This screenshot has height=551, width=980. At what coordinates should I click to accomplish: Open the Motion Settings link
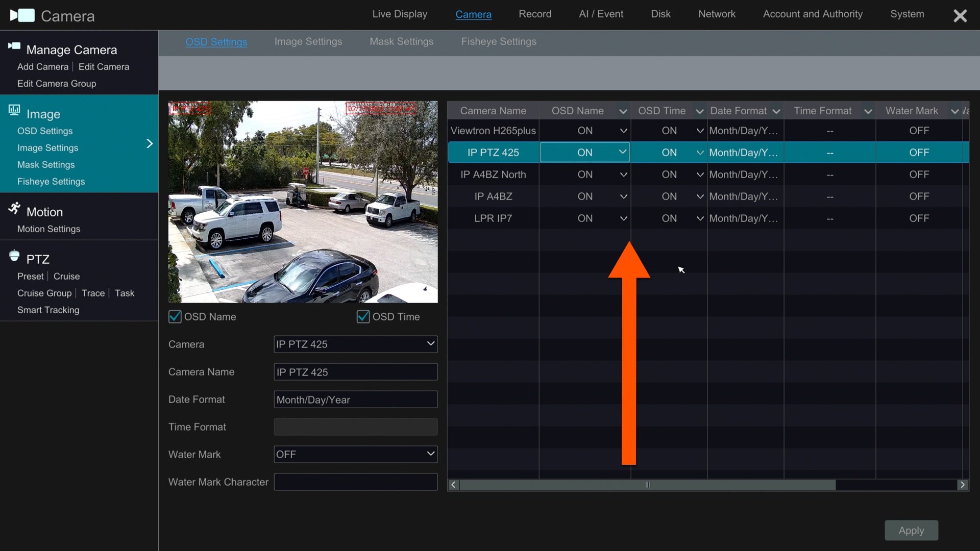(48, 229)
